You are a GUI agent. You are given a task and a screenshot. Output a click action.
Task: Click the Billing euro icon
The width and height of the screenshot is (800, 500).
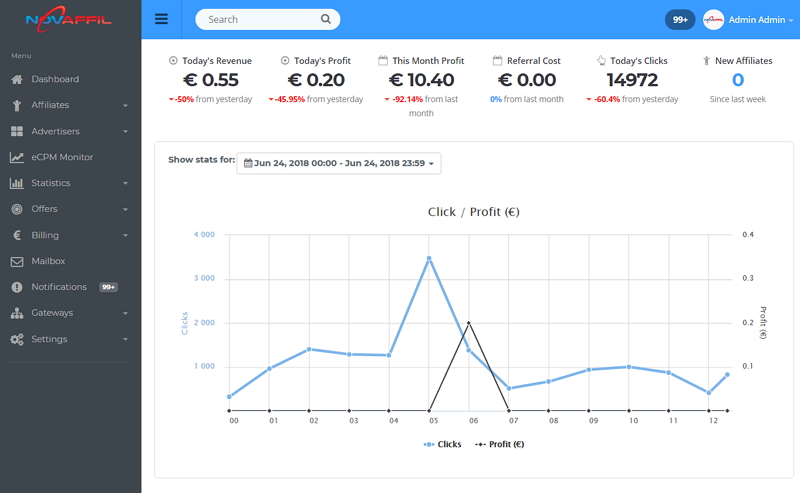click(17, 235)
